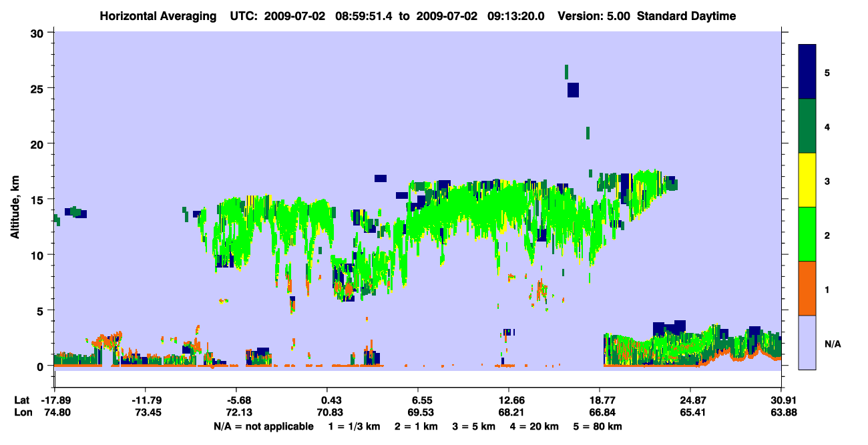Click the bright green color bar segment labeled 2

[807, 234]
